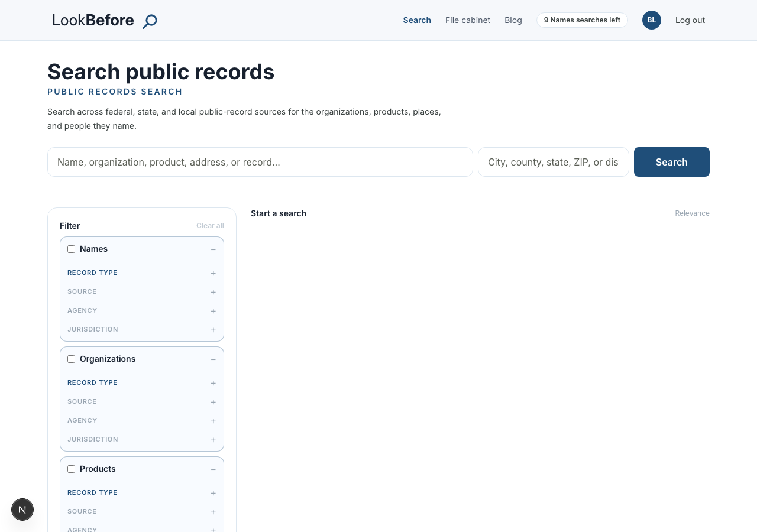Focus the city, county, state location field

[554, 162]
